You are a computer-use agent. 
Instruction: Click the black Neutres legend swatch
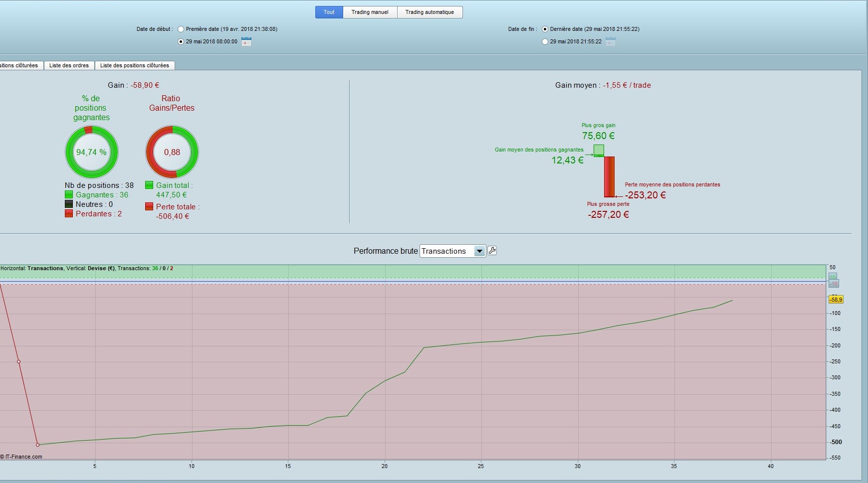(69, 204)
